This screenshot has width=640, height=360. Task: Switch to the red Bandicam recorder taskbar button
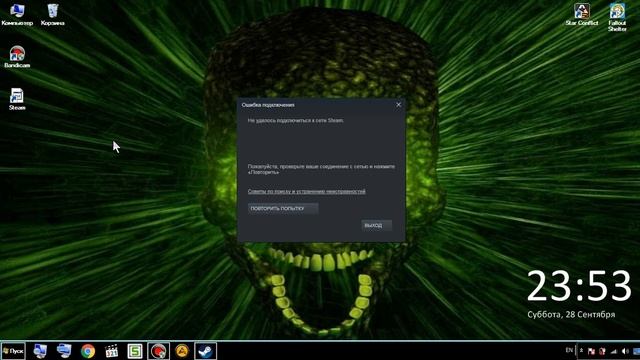[x=158, y=351]
